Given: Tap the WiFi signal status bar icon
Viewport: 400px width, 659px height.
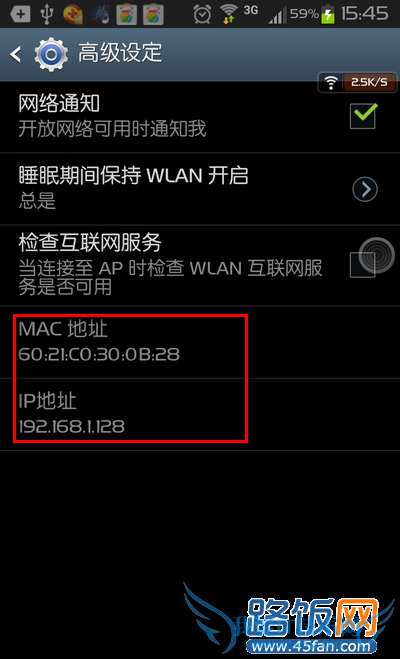Looking at the screenshot, I should pyautogui.click(x=229, y=14).
